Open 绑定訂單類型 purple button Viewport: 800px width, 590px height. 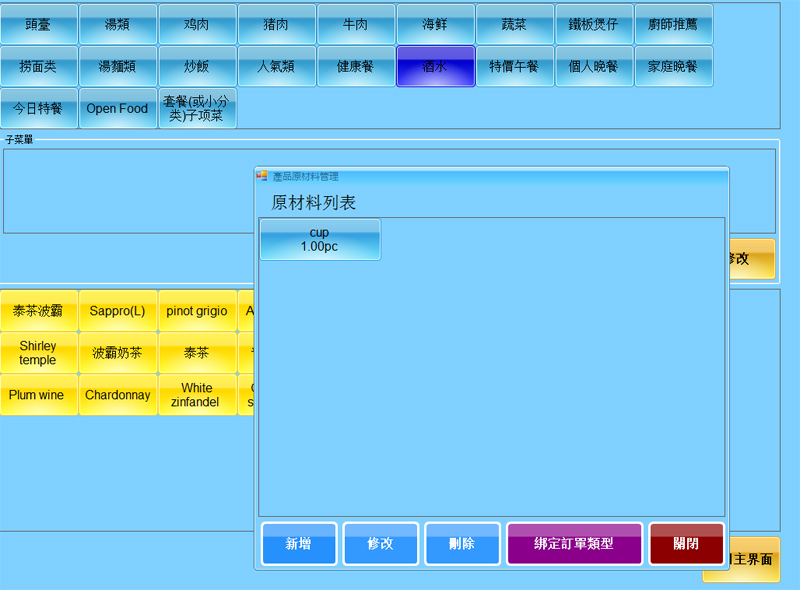(574, 544)
